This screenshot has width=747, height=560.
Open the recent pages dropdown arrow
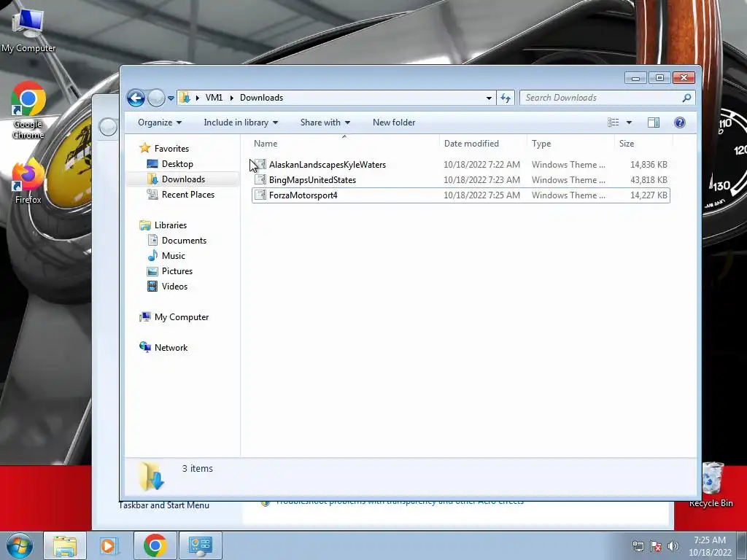[x=171, y=98]
